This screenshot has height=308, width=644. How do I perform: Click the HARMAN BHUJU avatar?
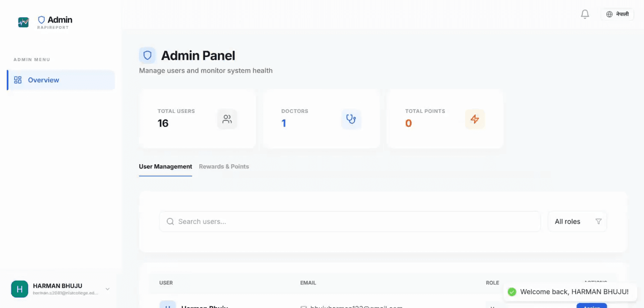(19, 289)
